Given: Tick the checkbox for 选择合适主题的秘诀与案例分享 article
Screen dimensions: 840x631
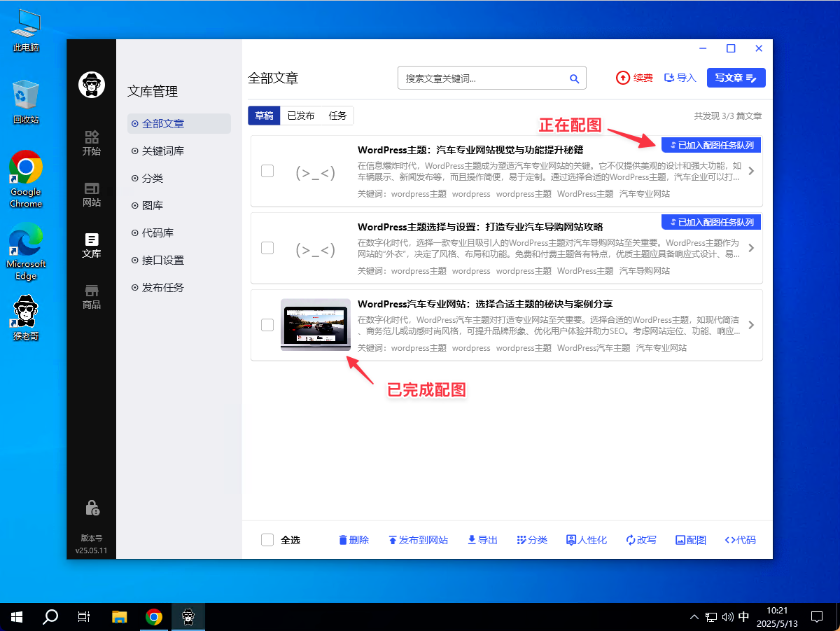Looking at the screenshot, I should 267,325.
